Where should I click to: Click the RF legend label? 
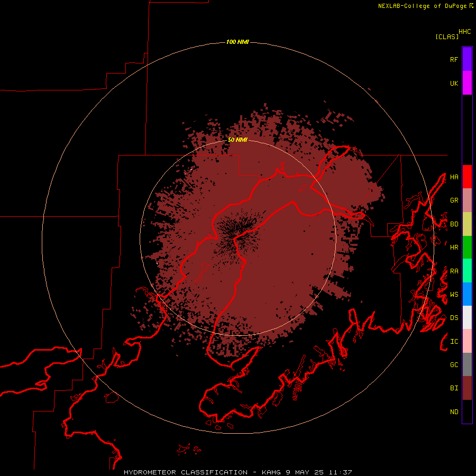point(454,59)
